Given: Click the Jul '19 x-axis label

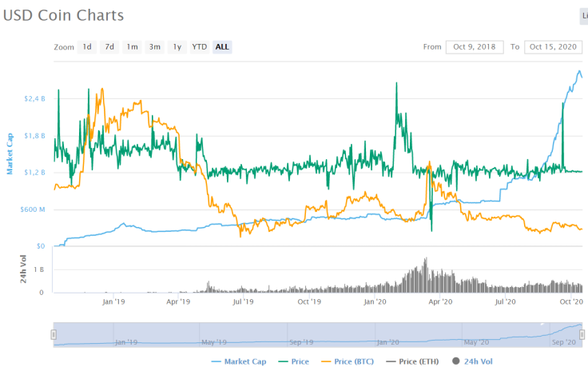Looking at the screenshot, I should point(243,301).
